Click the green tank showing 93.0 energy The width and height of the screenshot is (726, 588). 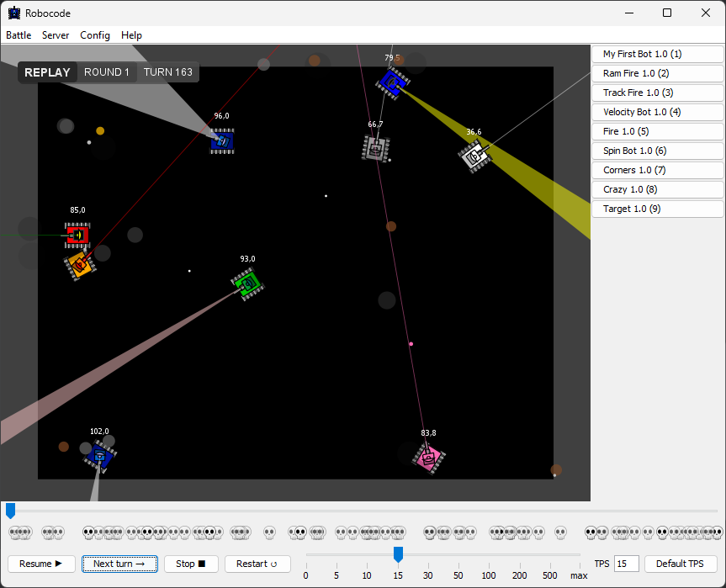point(248,283)
